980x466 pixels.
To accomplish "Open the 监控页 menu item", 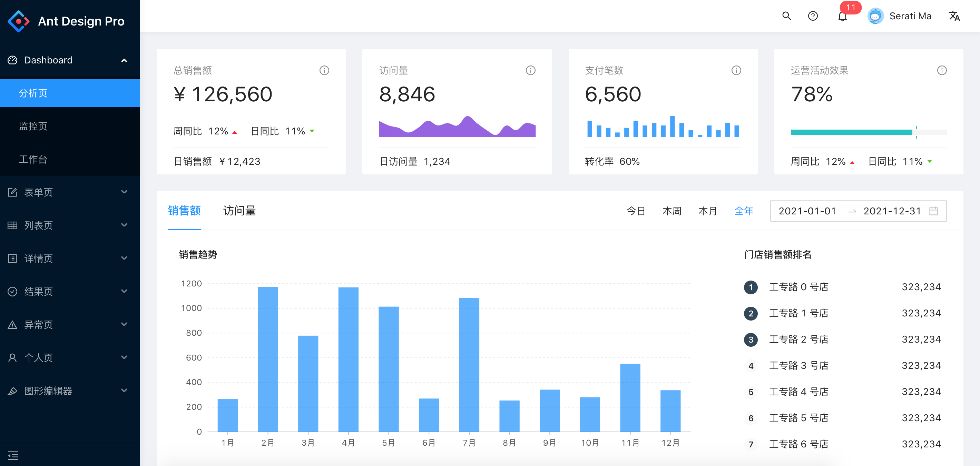I will 33,126.
